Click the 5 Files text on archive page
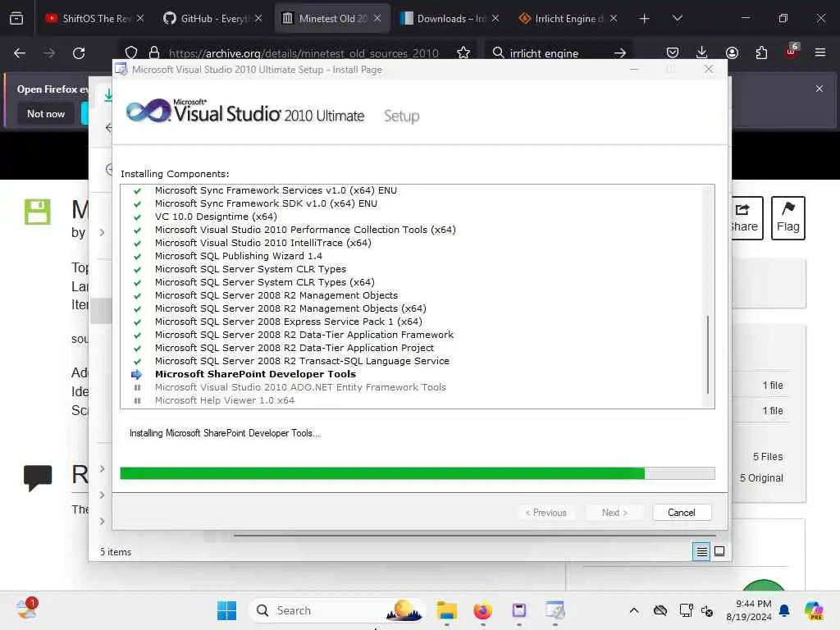This screenshot has height=630, width=840. pos(768,456)
